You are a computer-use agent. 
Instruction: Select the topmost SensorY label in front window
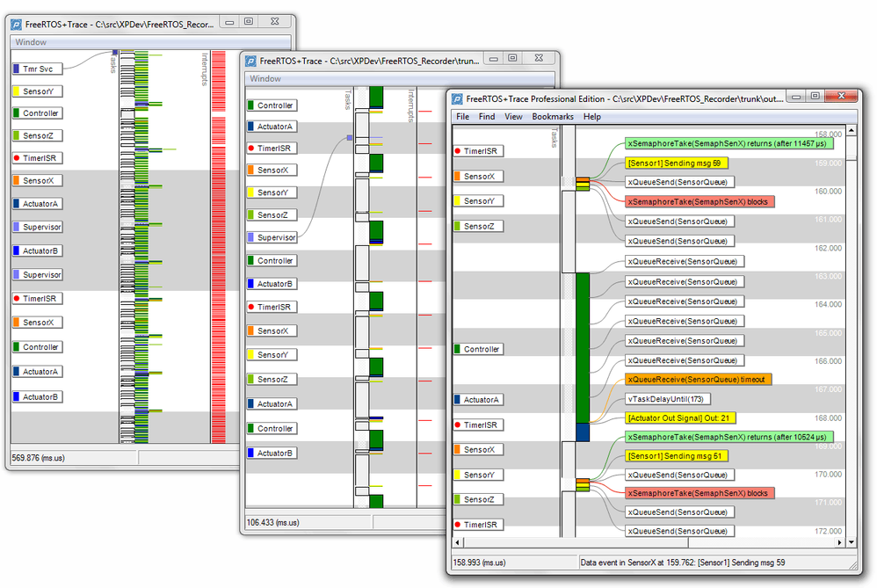pos(478,201)
